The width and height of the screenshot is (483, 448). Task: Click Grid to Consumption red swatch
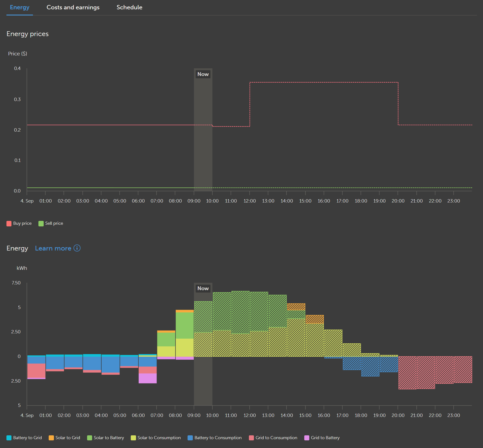[x=252, y=437]
